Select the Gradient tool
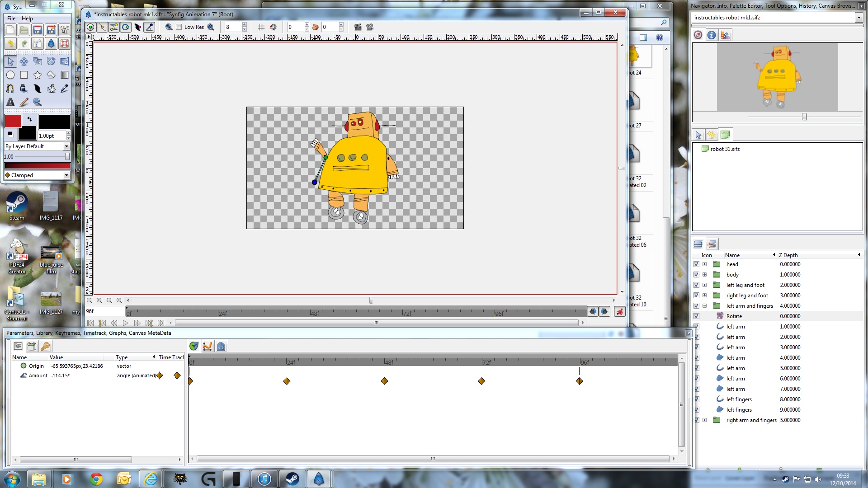Viewport: 868px width, 488px height. point(65,75)
